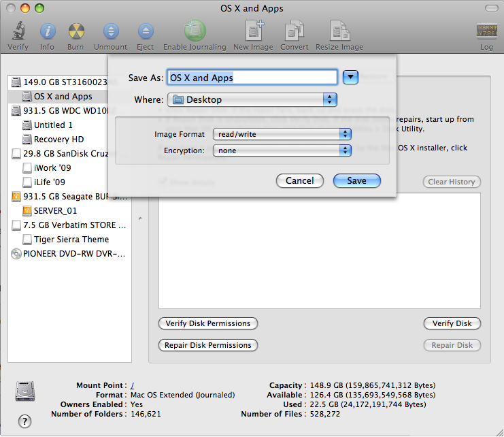This screenshot has height=437, width=504.
Task: Open the mount point slash link
Action: pos(133,385)
